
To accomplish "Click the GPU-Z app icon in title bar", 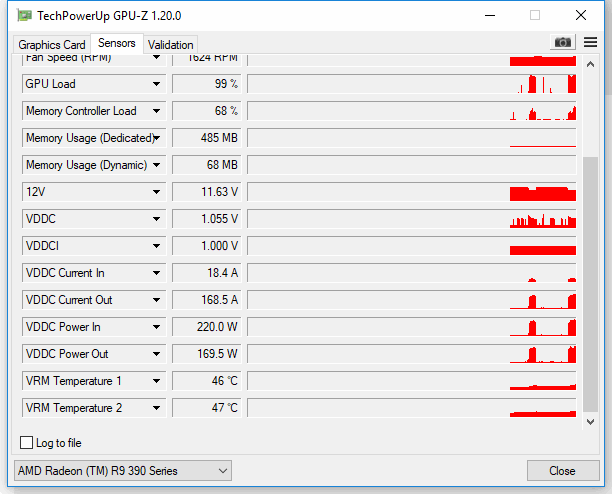I will [x=24, y=16].
